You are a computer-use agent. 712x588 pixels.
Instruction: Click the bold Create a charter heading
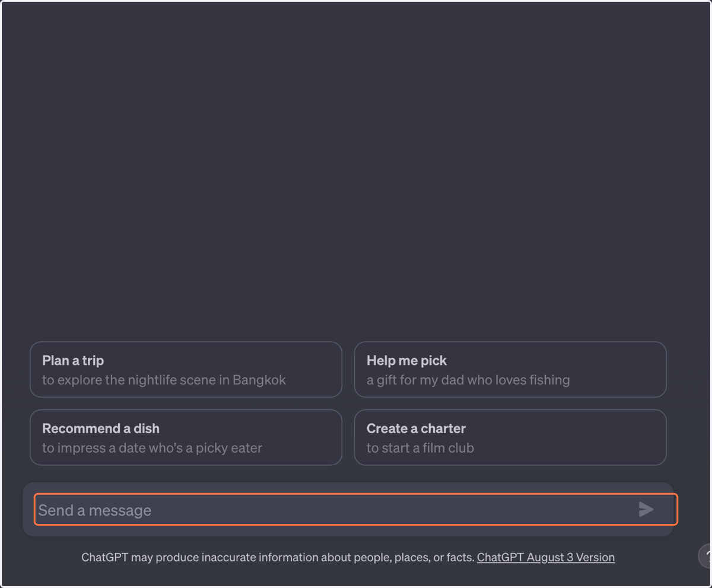pos(416,428)
